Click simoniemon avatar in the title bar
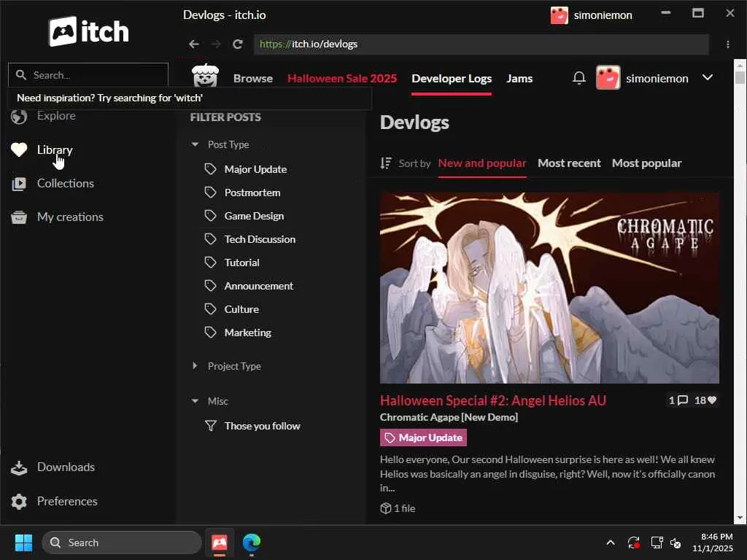 pos(559,15)
